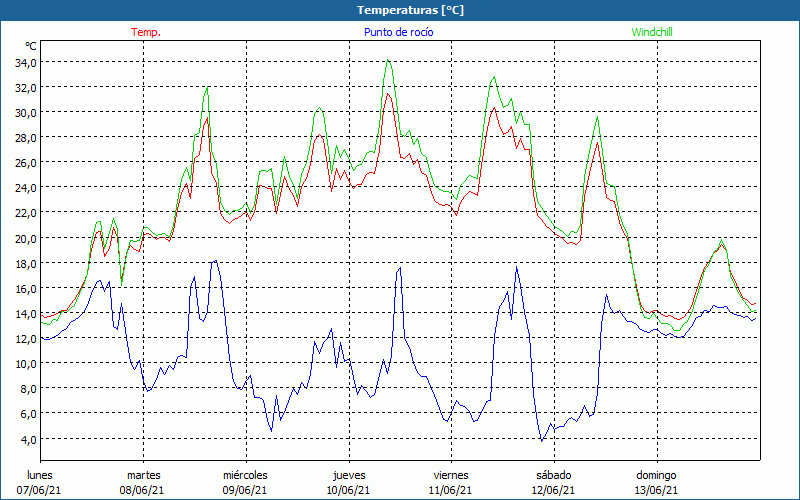Click the '4,0' y-axis value
This screenshot has width=800, height=500.
[28, 439]
